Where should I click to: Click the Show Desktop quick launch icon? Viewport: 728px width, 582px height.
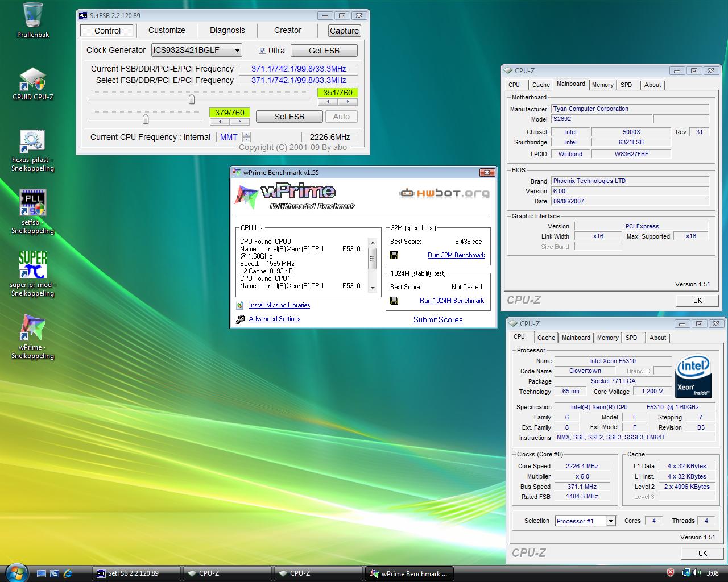(42, 573)
